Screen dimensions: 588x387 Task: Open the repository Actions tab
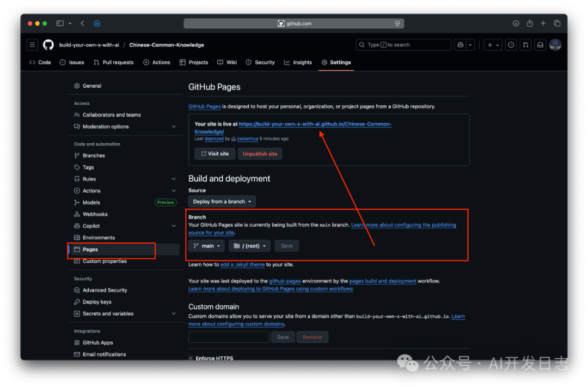click(157, 63)
